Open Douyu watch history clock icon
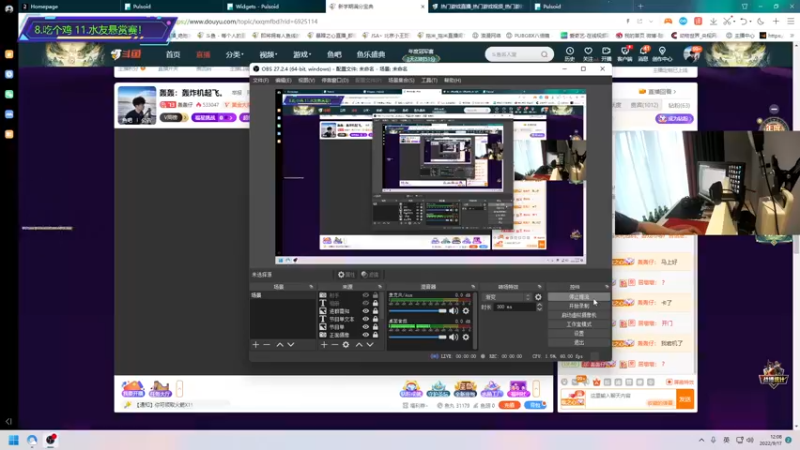Screen dimensions: 800x450 tap(570, 54)
